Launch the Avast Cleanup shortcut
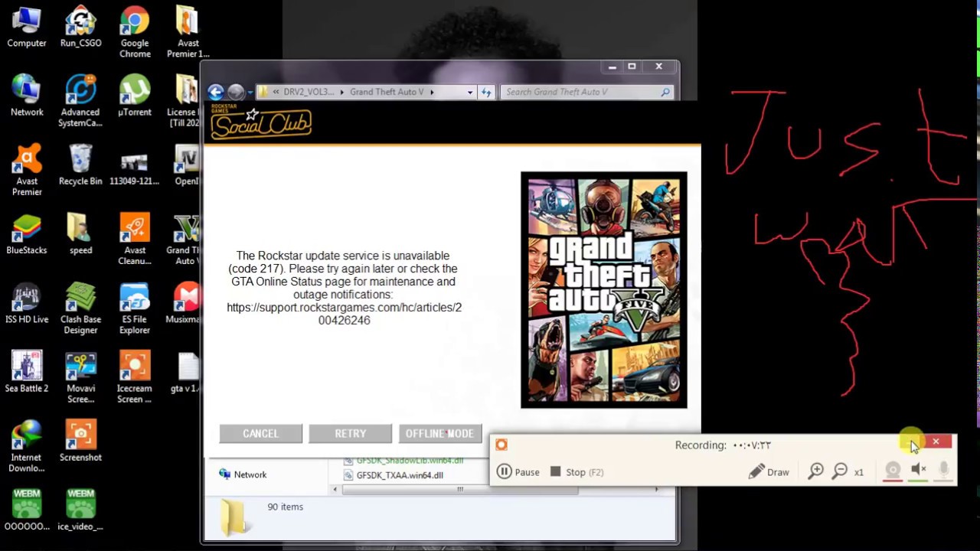 (x=135, y=239)
